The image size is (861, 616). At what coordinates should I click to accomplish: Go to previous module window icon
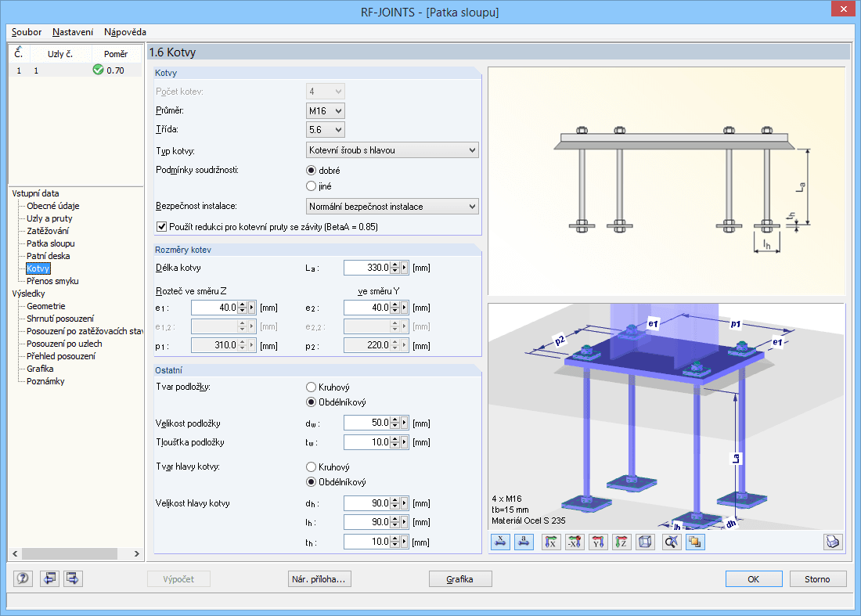point(49,578)
